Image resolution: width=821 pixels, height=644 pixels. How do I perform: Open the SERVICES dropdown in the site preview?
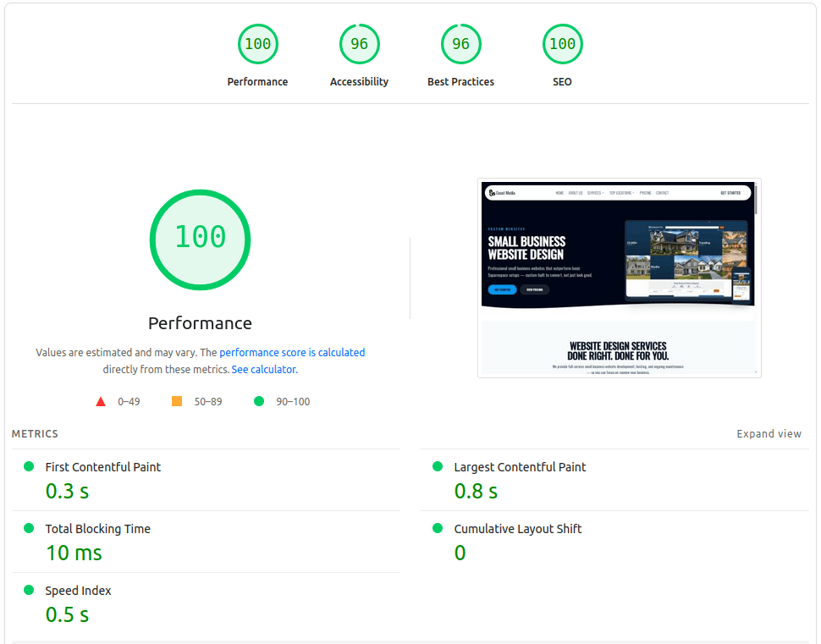pos(593,193)
